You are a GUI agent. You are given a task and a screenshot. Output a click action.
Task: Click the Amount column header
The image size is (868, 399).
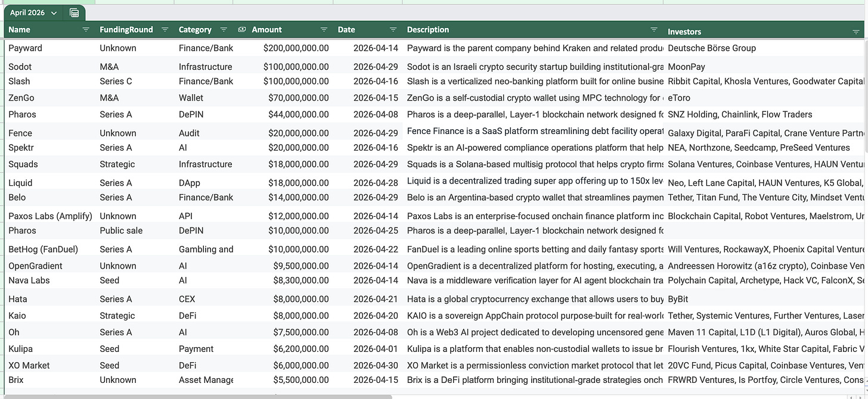[x=266, y=30]
